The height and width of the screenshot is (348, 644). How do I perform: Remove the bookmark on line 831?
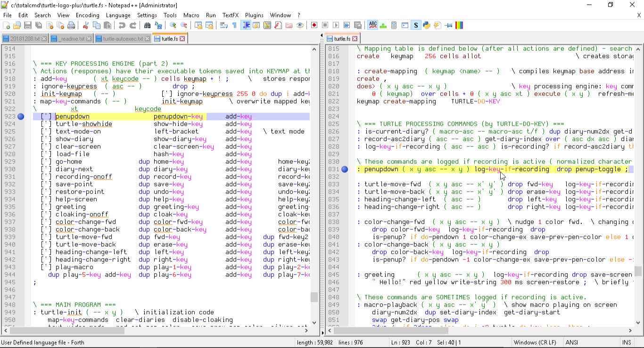(x=345, y=169)
